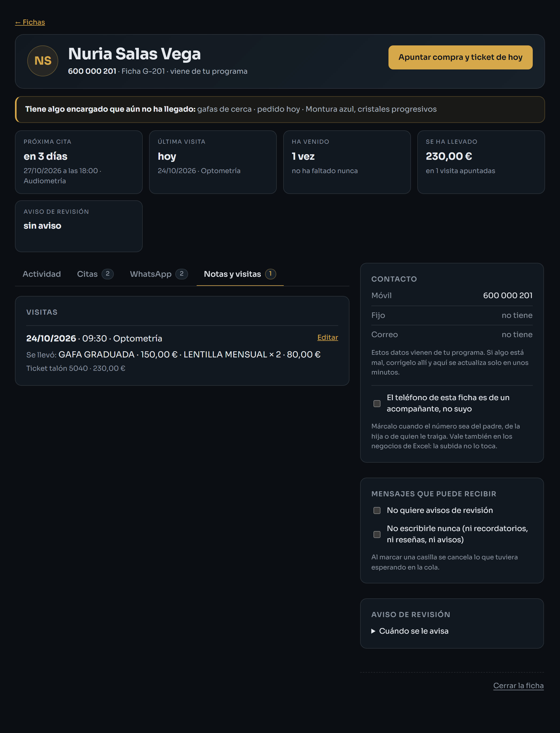This screenshot has width=560, height=733.
Task: Click the Aviso de revisión sin aviso card
Action: click(x=79, y=226)
